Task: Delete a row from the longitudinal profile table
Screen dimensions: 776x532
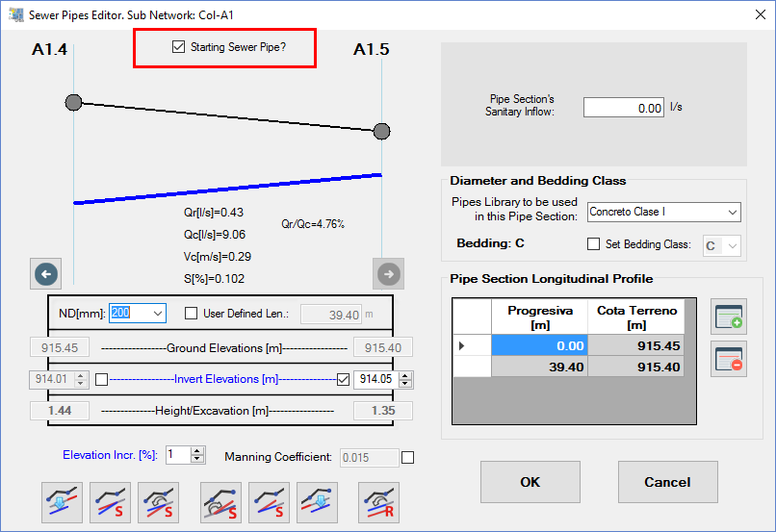Action: (727, 358)
